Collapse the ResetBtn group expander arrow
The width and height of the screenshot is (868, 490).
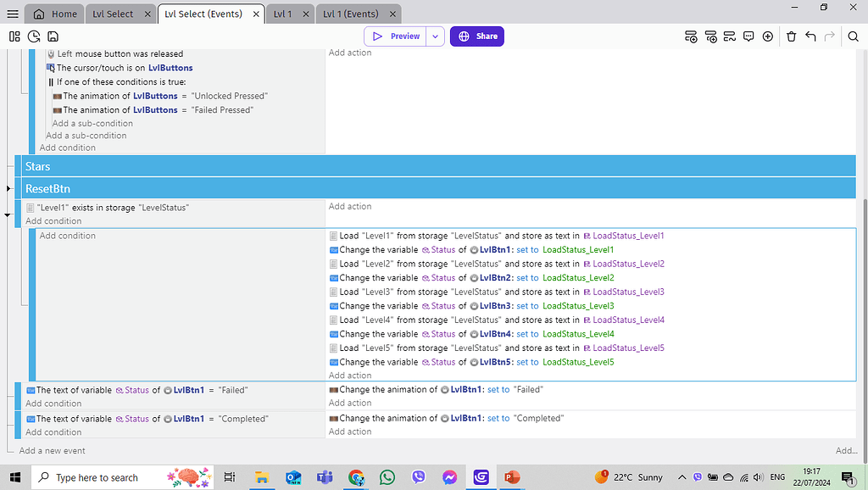tap(8, 187)
